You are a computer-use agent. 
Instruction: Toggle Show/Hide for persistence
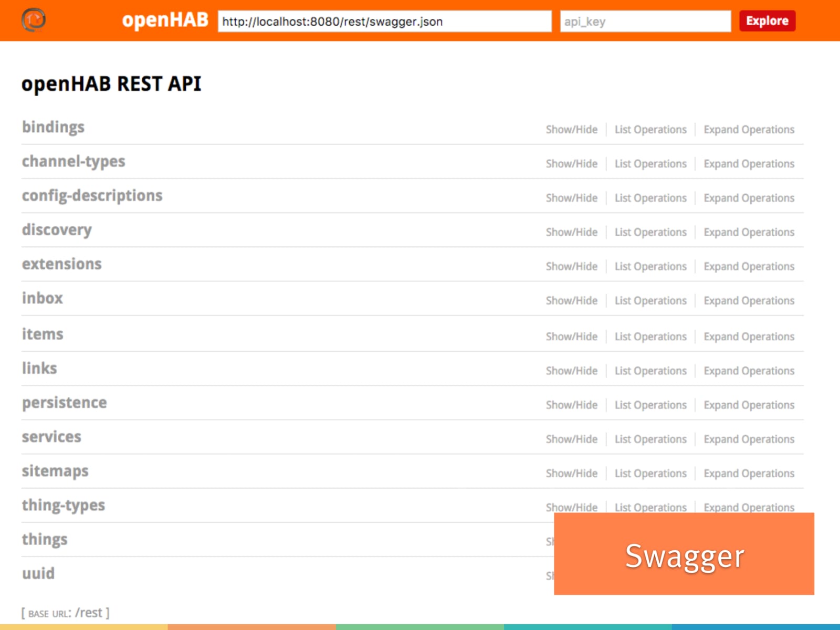572,405
